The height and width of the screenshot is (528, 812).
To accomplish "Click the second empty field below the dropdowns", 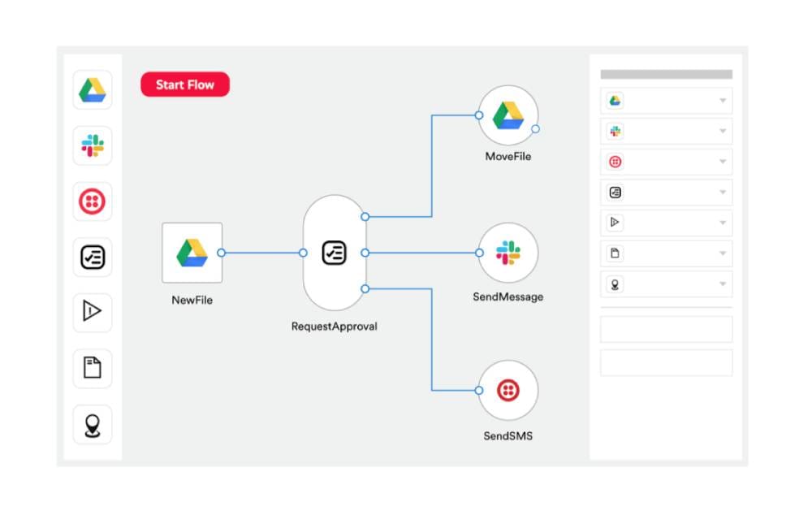I will click(x=667, y=363).
